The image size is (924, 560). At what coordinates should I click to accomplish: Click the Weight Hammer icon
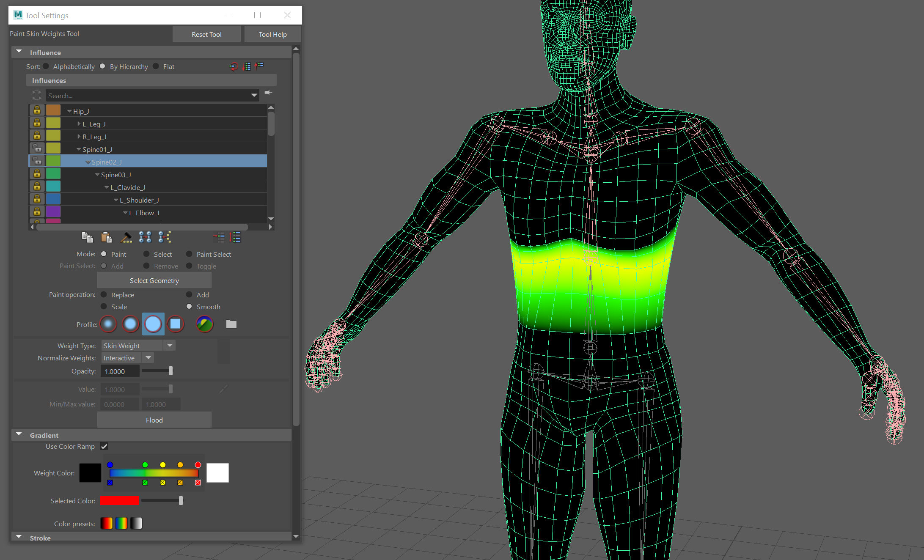click(126, 237)
